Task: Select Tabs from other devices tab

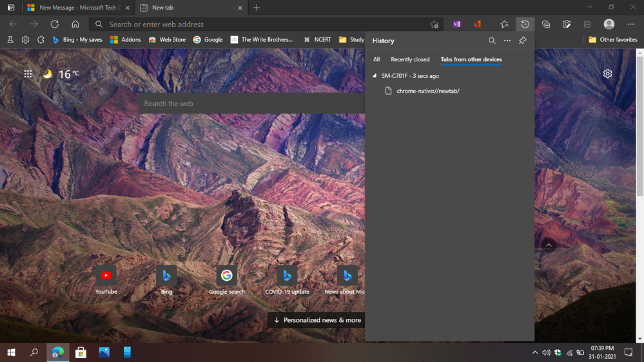Action: click(x=471, y=59)
